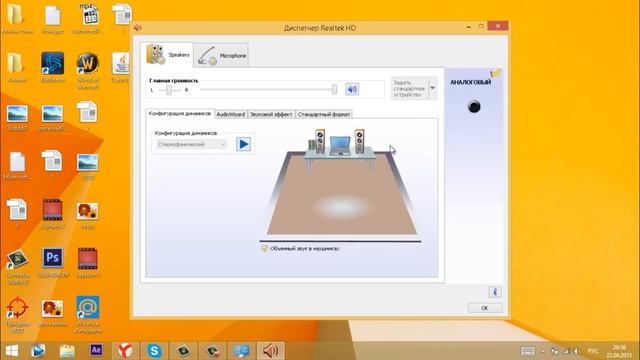
Task: Click the Realtek speaker taskbar button
Action: (270, 351)
